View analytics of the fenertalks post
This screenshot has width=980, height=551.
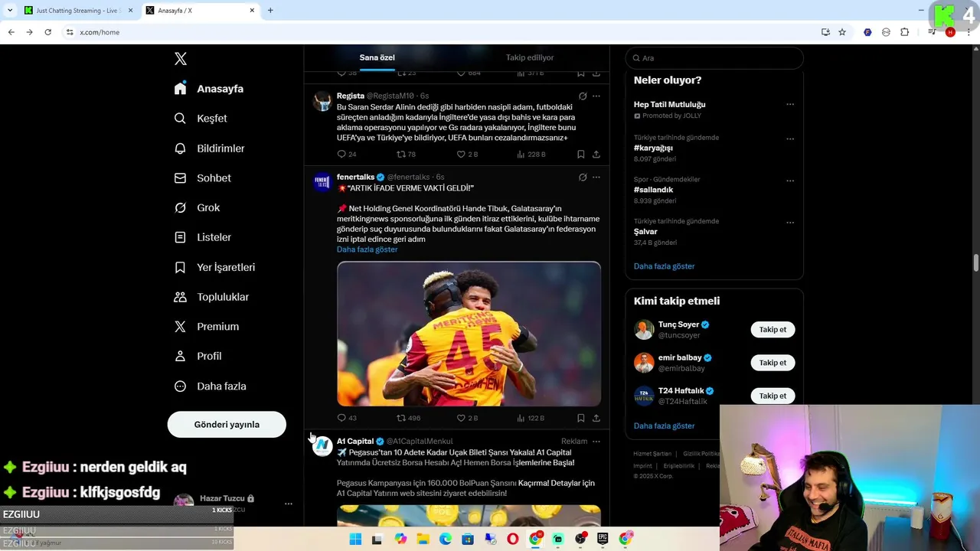click(x=531, y=418)
